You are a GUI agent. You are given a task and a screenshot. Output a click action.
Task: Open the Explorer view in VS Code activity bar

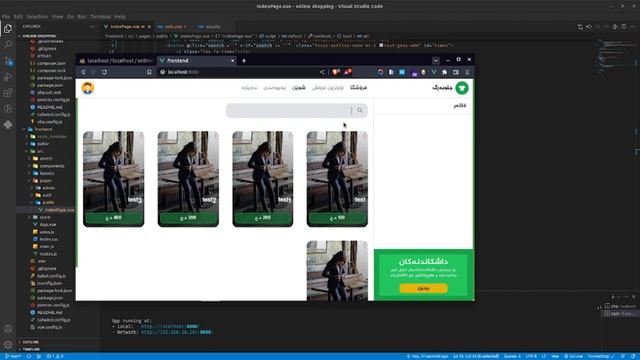click(8, 29)
